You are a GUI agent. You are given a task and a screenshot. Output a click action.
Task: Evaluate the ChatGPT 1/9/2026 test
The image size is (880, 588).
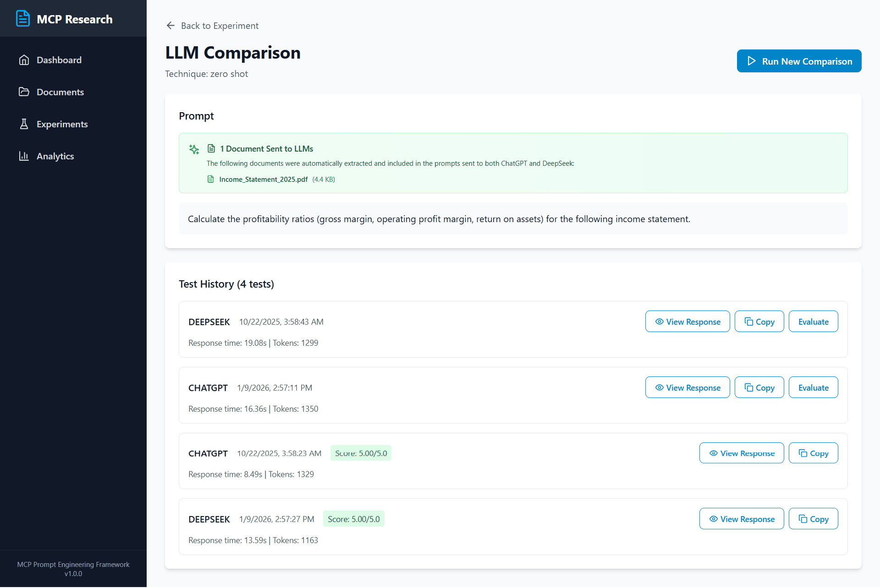813,387
